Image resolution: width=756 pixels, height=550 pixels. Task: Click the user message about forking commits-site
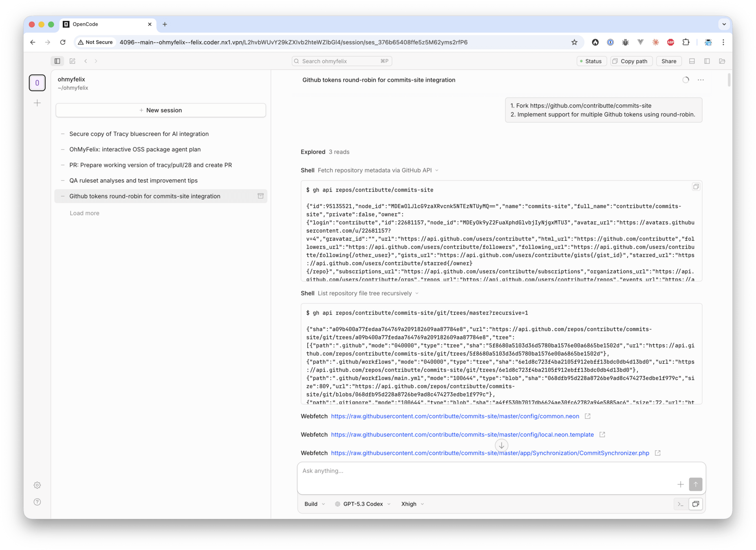click(604, 110)
